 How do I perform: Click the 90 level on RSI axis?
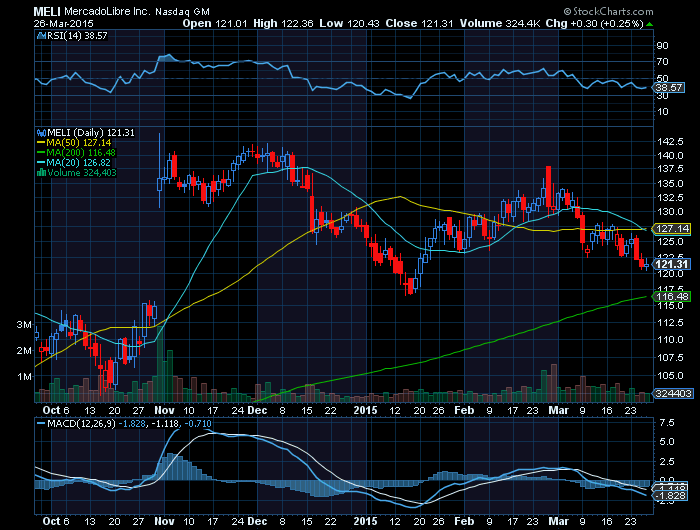(x=662, y=46)
